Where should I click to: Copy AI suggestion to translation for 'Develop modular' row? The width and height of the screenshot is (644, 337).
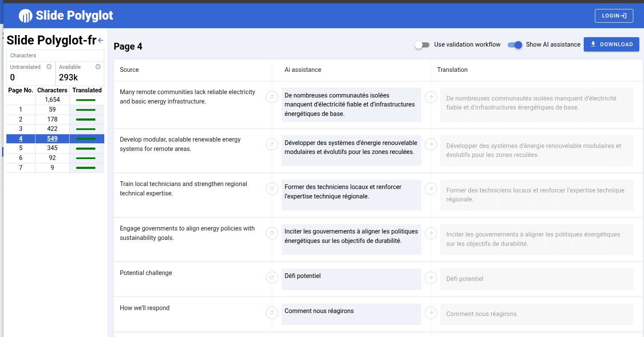[431, 144]
